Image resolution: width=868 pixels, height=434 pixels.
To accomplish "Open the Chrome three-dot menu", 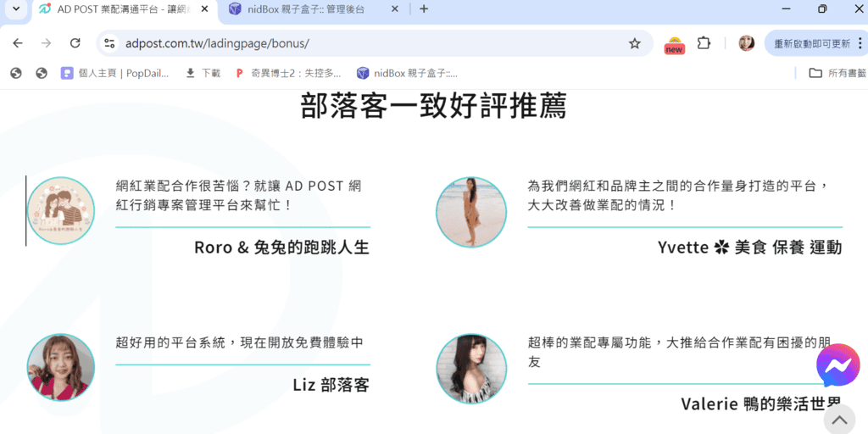I will coord(860,44).
